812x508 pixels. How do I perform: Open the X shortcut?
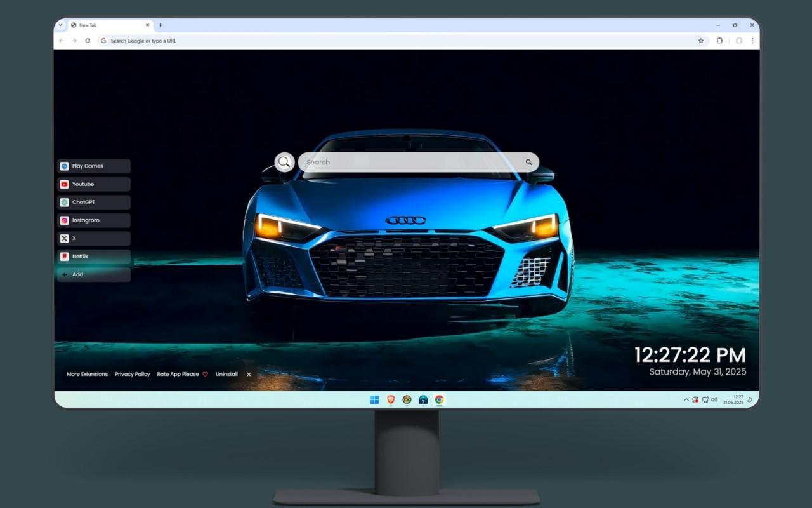coord(94,239)
